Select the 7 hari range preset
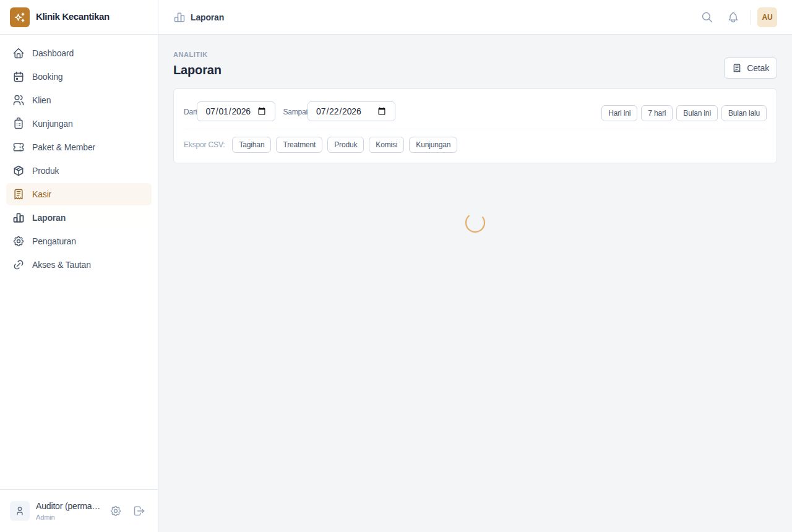Viewport: 792px width, 532px height. [x=656, y=113]
